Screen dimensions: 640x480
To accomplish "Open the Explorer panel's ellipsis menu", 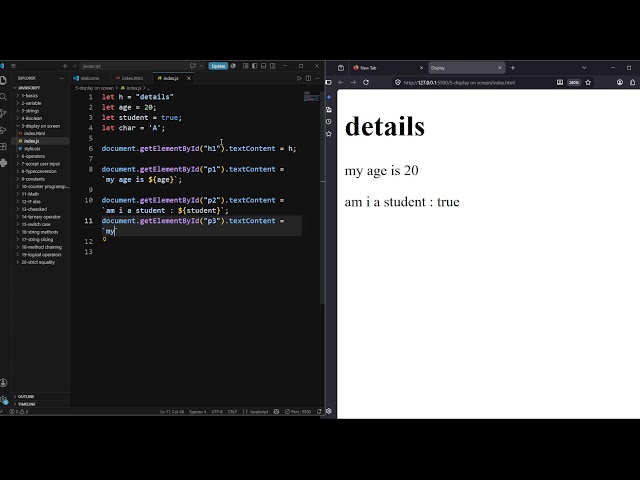I will tap(62, 78).
